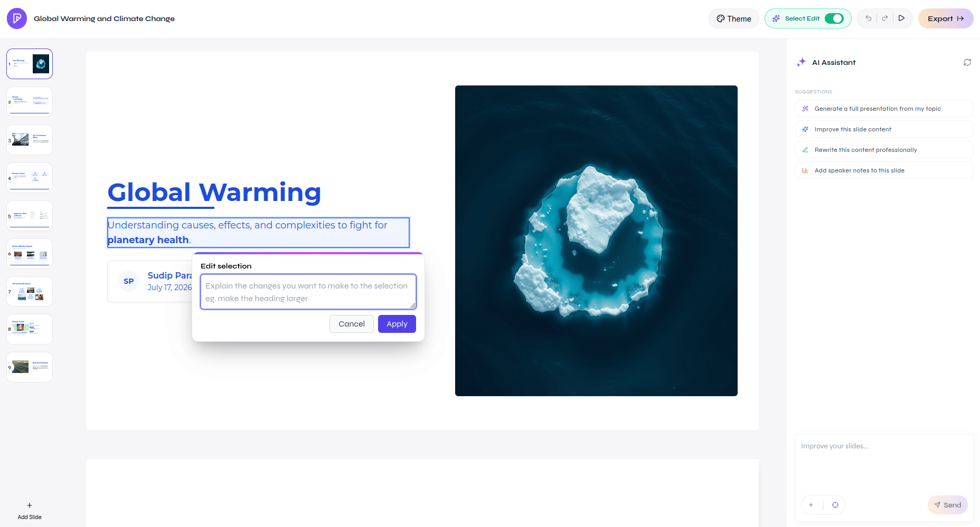This screenshot has height=527, width=980.
Task: Toggle the Select Edit switch off
Action: coord(834,18)
